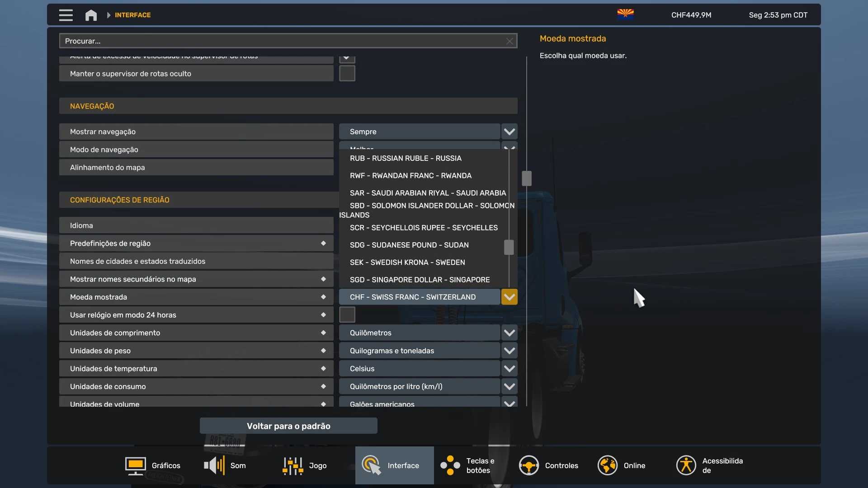Toggle Manter o supervisor de rotas oculto
Image resolution: width=868 pixels, height=488 pixels.
pos(347,73)
